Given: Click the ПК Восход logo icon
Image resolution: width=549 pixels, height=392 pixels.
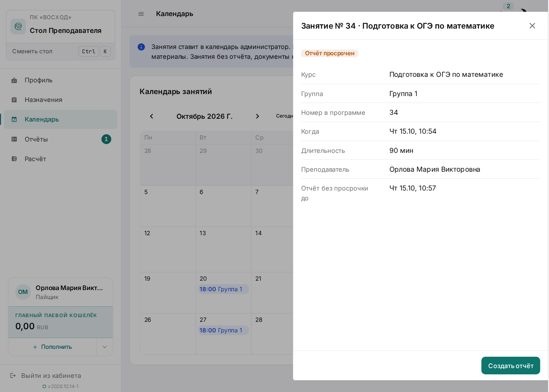Looking at the screenshot, I should [x=18, y=26].
